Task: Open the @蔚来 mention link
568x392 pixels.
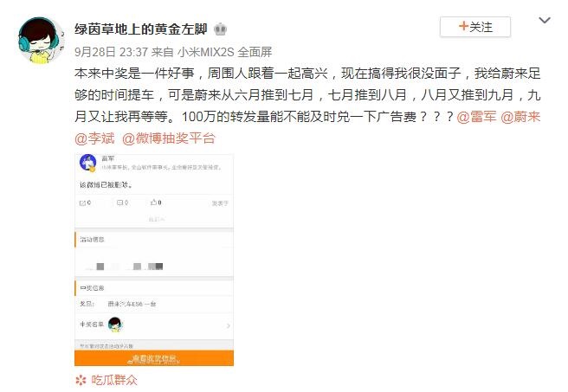Action: tap(520, 117)
